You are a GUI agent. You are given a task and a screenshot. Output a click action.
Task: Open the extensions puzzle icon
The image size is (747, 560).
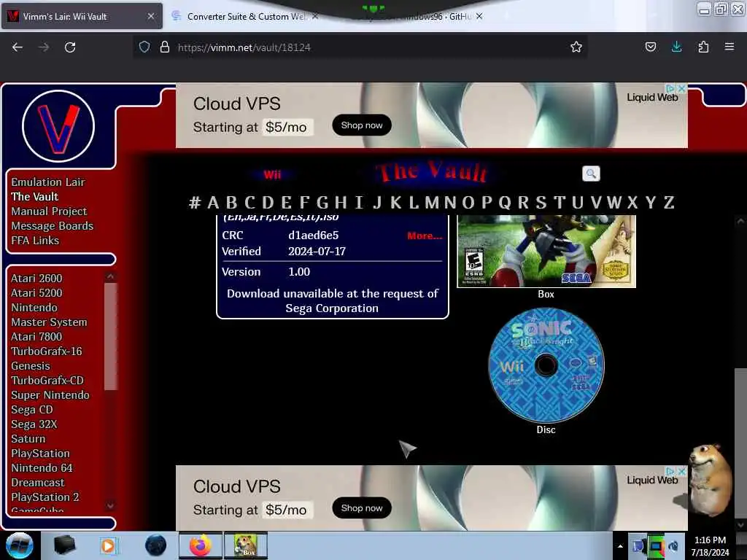click(x=703, y=47)
